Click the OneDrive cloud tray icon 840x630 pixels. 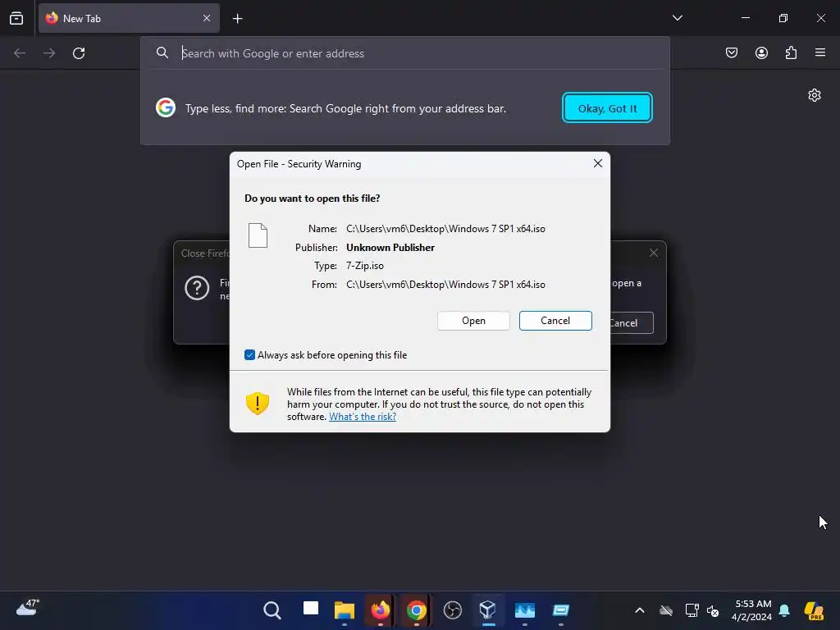point(666,610)
